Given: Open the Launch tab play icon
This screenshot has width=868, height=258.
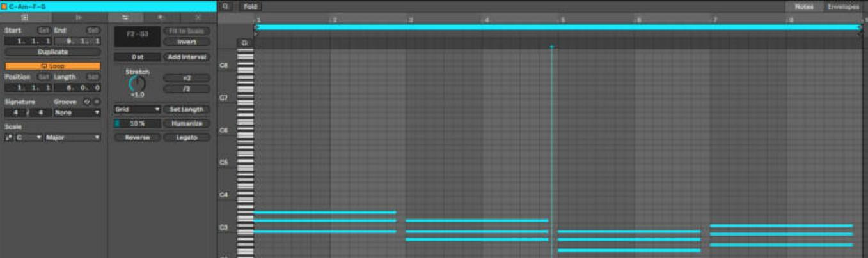Looking at the screenshot, I should coord(79,17).
